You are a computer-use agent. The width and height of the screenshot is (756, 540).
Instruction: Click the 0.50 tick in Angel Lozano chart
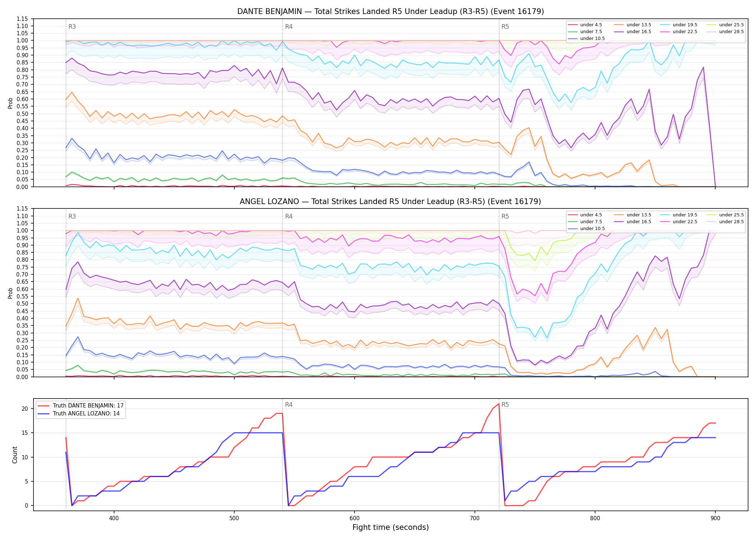[22, 303]
